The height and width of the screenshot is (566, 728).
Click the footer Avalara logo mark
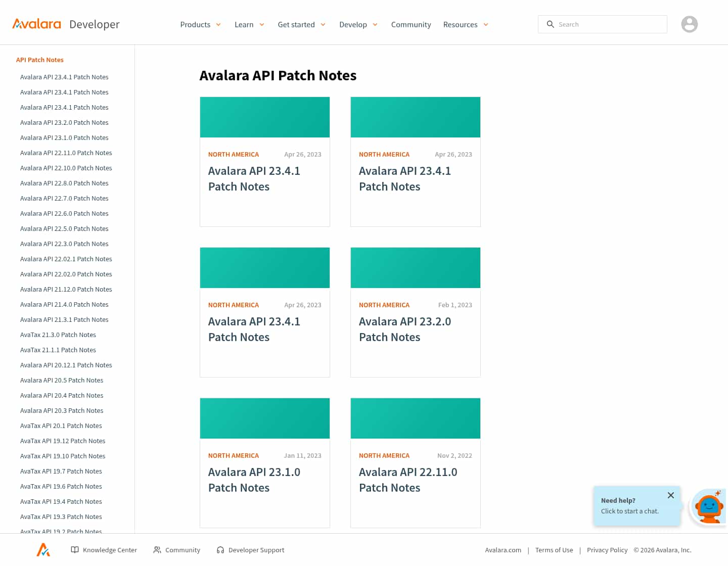point(43,549)
